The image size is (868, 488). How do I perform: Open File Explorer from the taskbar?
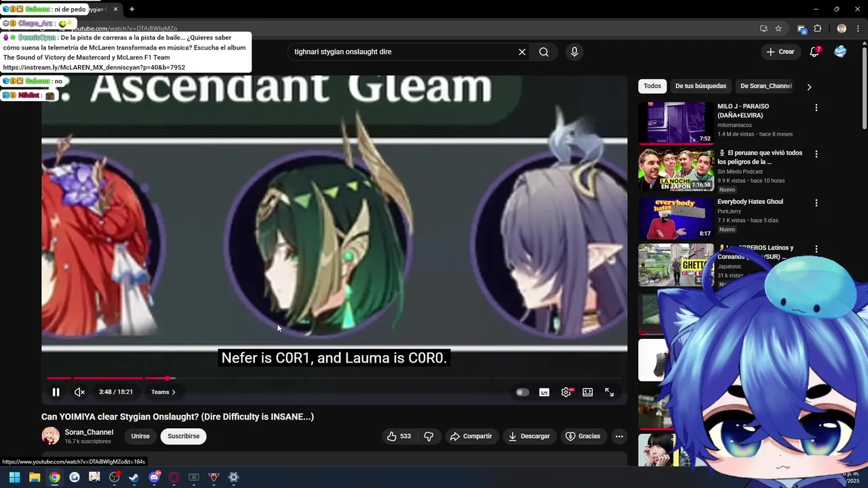click(x=35, y=477)
